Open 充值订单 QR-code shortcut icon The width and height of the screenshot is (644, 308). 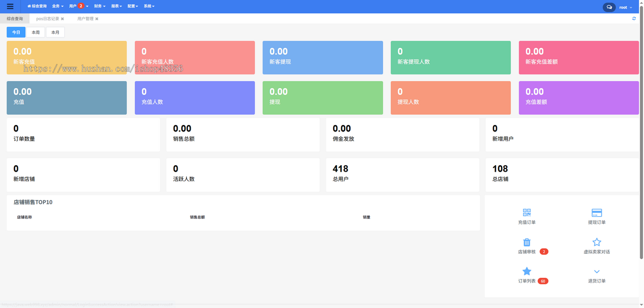click(x=527, y=212)
